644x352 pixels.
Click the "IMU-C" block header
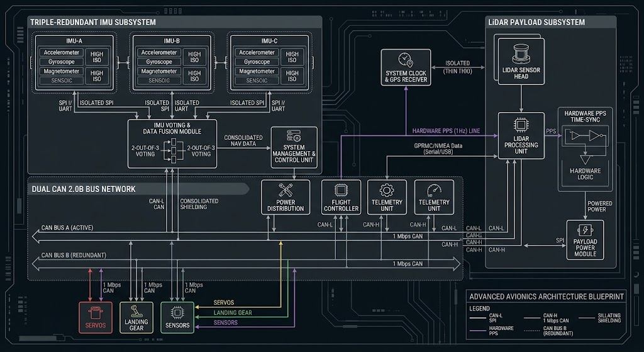pos(269,41)
